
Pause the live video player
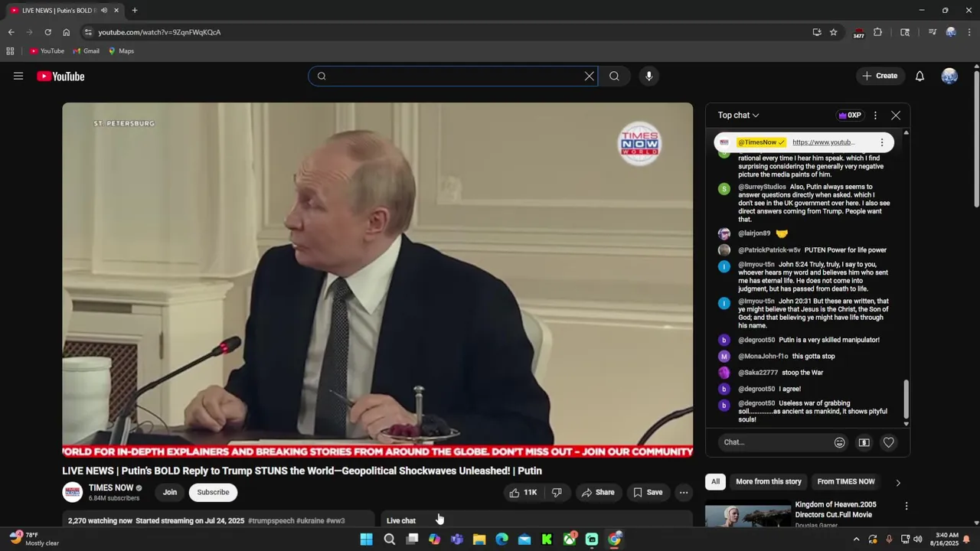click(x=377, y=279)
